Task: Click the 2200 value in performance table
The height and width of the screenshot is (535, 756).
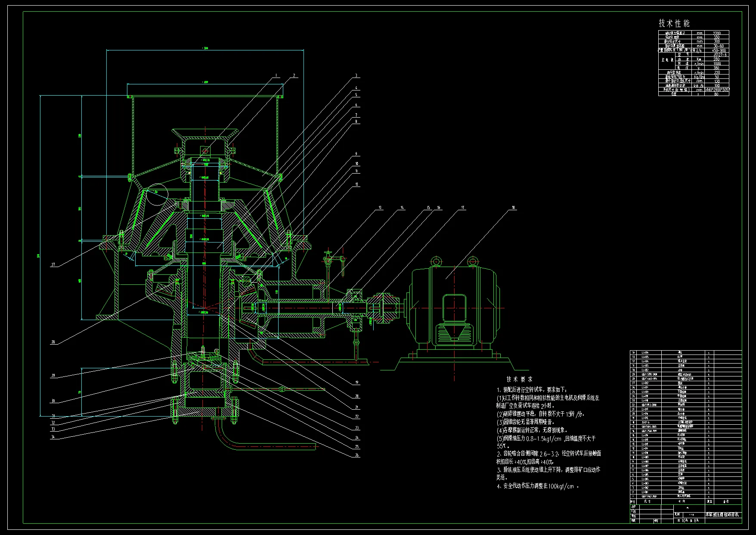Action: tap(717, 33)
